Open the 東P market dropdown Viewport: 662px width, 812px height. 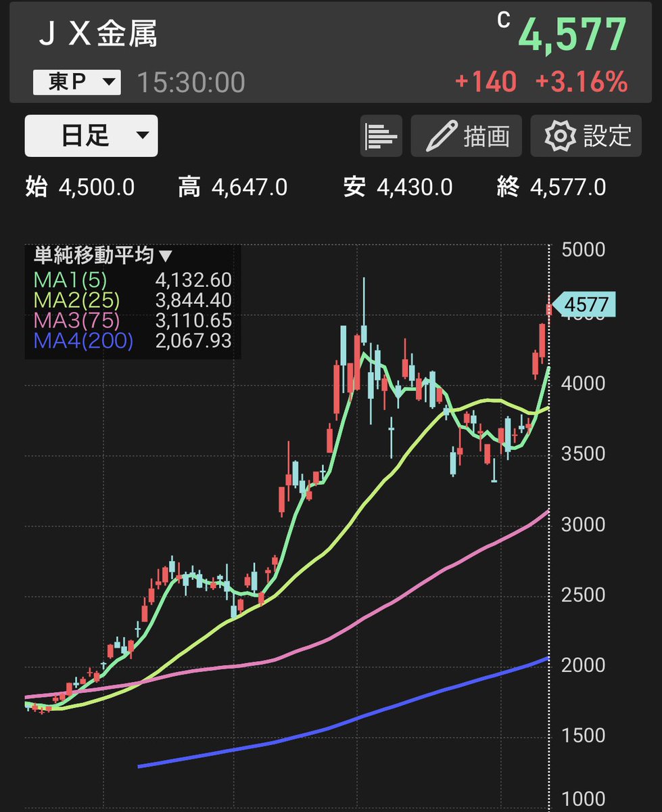[77, 83]
